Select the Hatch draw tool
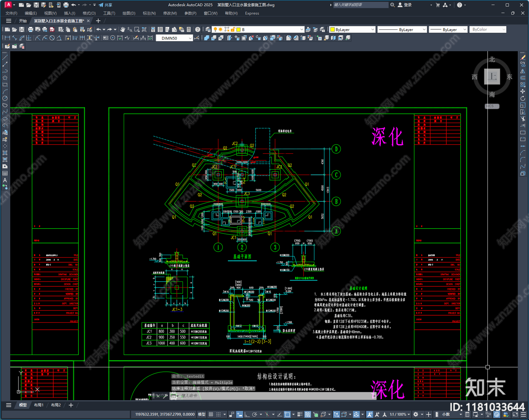 point(5,153)
